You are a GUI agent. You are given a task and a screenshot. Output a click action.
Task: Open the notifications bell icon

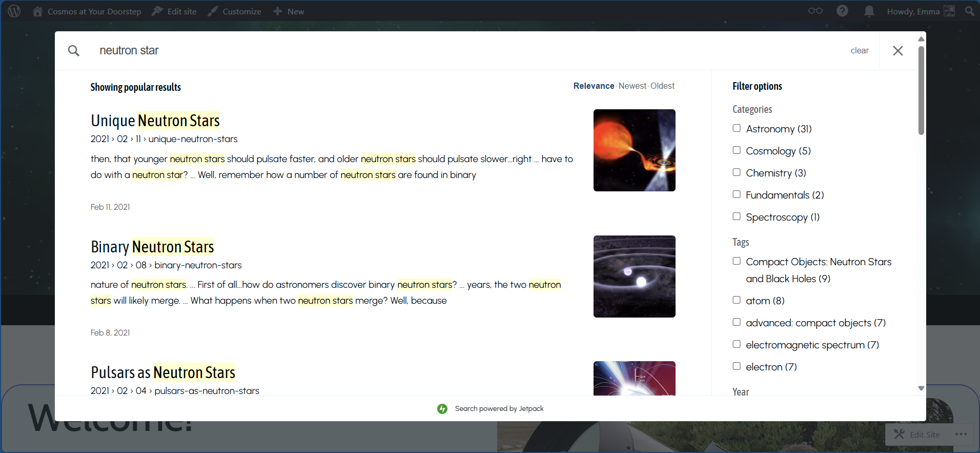click(x=869, y=11)
